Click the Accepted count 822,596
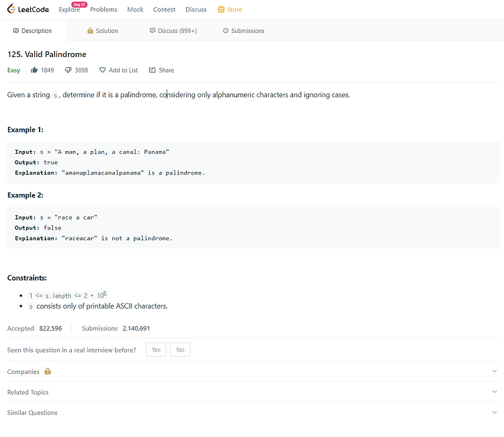Viewport: 504px width, 437px height. [x=50, y=328]
